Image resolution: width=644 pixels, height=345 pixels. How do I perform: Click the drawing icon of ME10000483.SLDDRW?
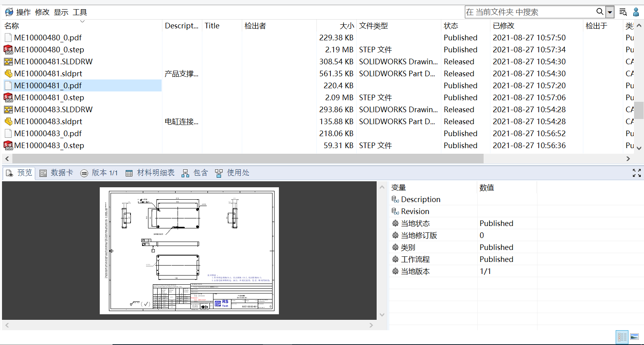click(x=8, y=109)
